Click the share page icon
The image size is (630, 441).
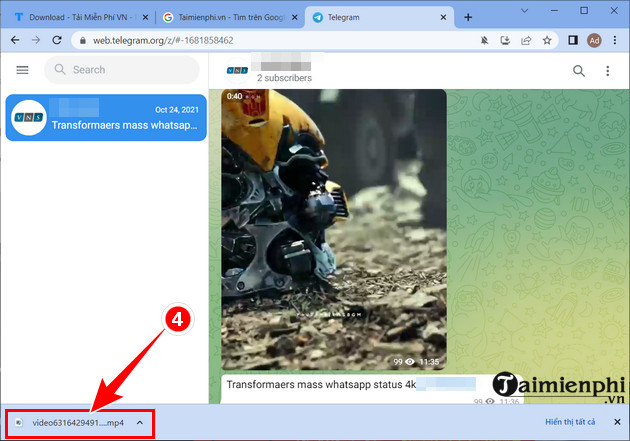(526, 40)
